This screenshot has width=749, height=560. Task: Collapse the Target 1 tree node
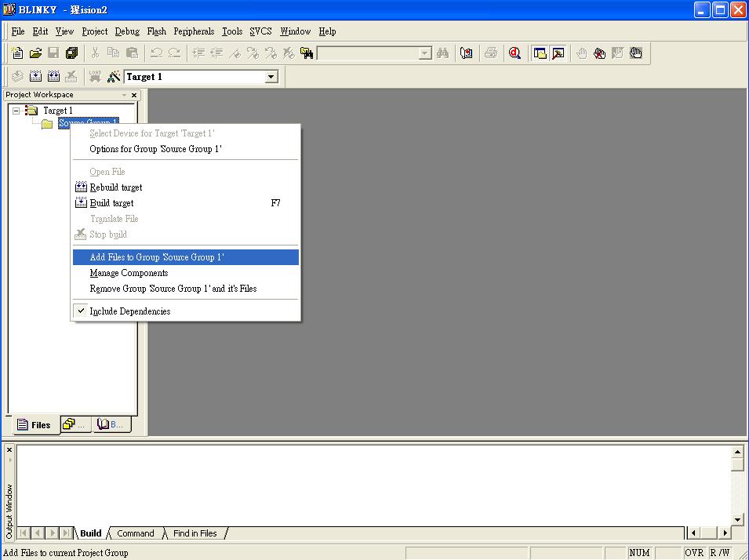click(16, 111)
